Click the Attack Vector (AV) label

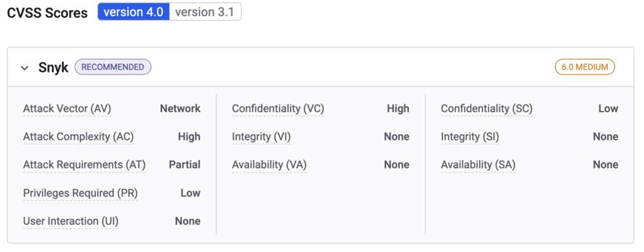coord(67,108)
